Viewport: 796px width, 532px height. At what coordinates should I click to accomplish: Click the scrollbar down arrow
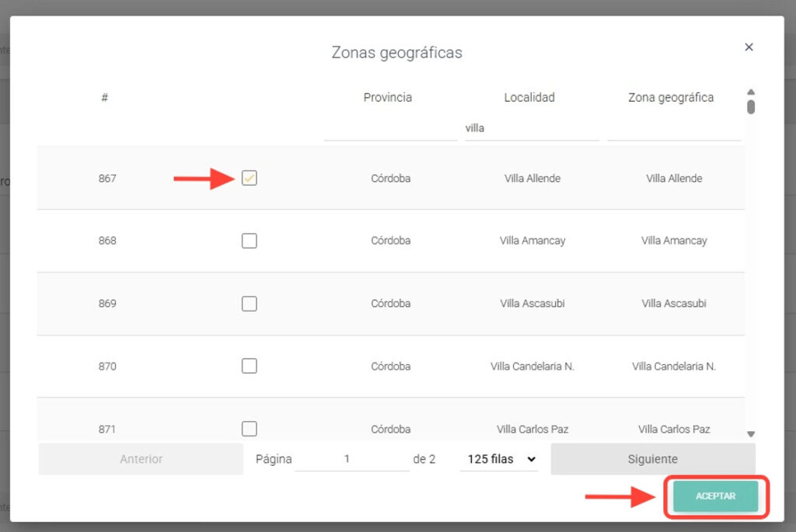click(x=751, y=434)
